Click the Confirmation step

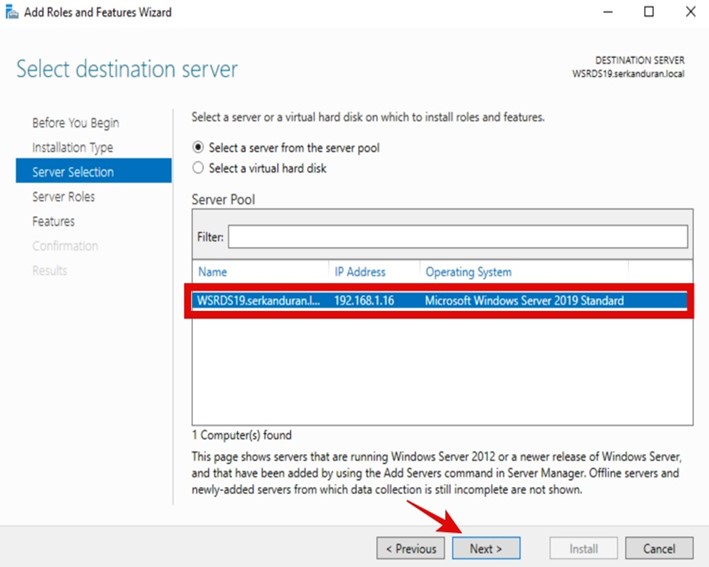(65, 246)
